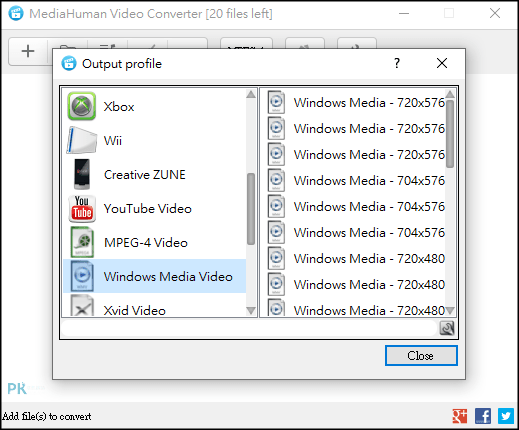
Task: Open the Output profile help question mark
Action: 397,63
